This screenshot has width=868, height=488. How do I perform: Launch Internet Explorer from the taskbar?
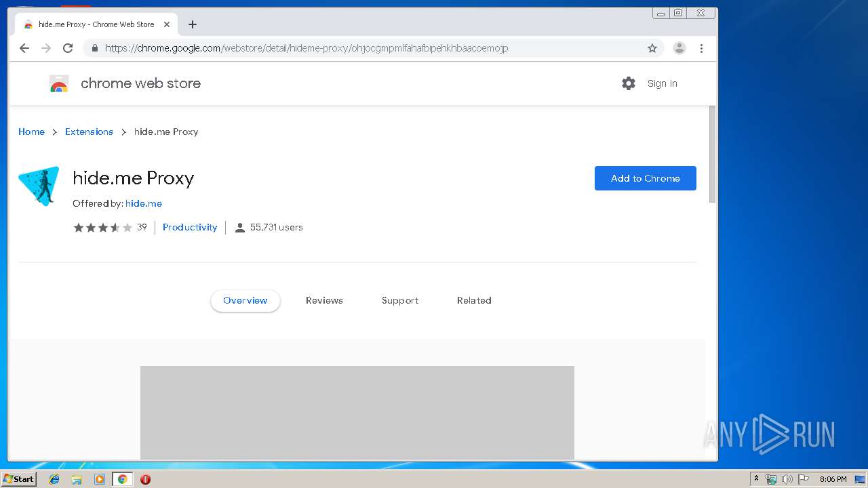pos(54,479)
